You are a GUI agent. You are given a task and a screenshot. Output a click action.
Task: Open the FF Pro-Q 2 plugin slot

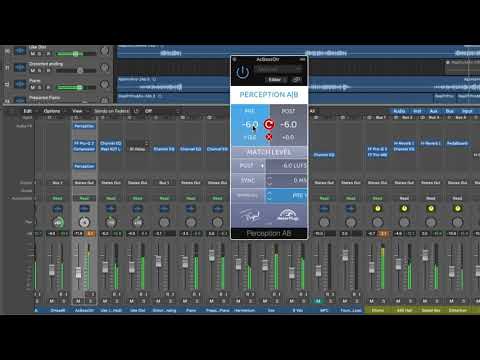point(84,143)
